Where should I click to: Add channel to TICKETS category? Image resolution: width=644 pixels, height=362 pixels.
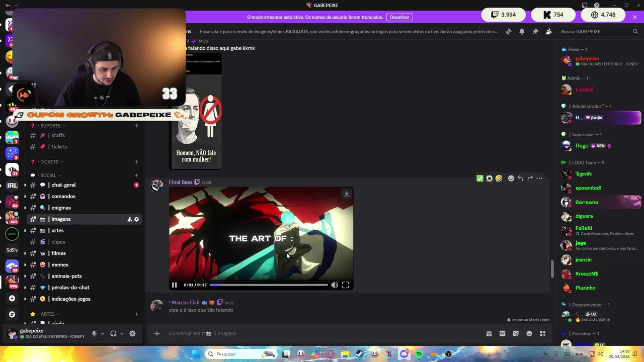pos(136,162)
